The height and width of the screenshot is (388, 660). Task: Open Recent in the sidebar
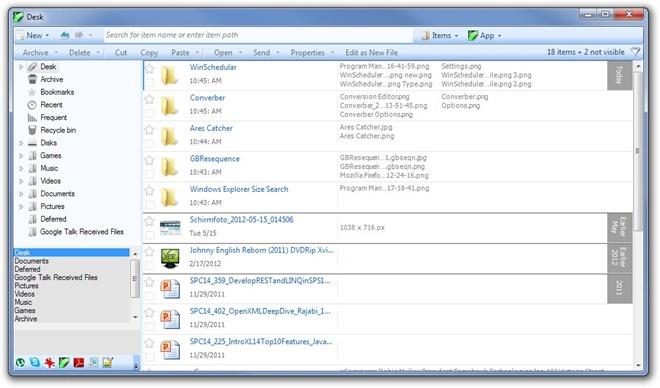point(51,105)
